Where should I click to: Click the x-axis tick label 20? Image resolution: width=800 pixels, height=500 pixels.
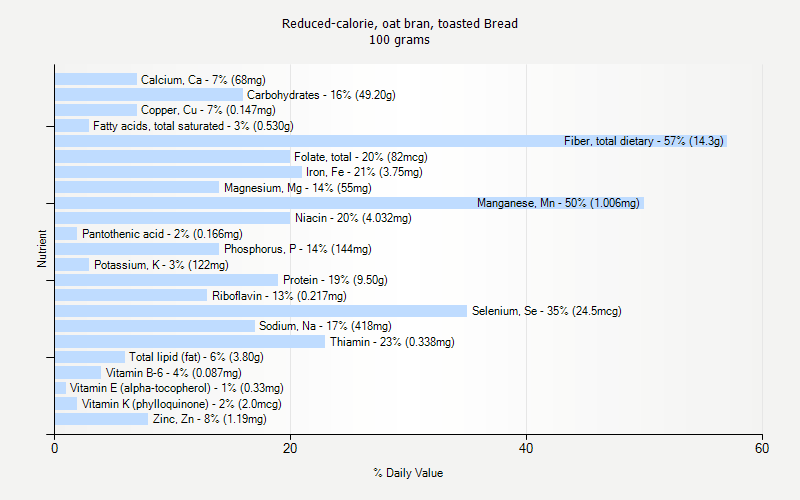pos(290,448)
